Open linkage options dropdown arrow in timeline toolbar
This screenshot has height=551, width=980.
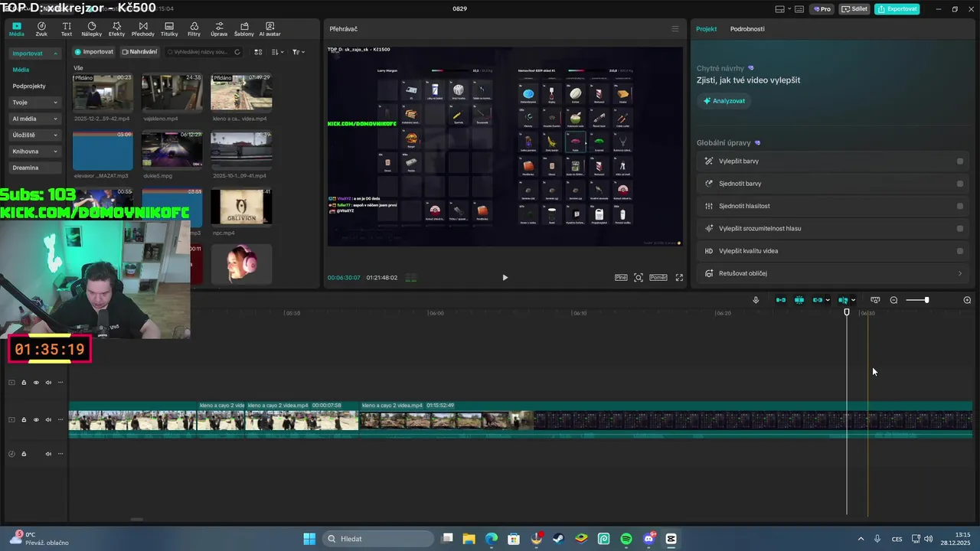[x=828, y=300]
